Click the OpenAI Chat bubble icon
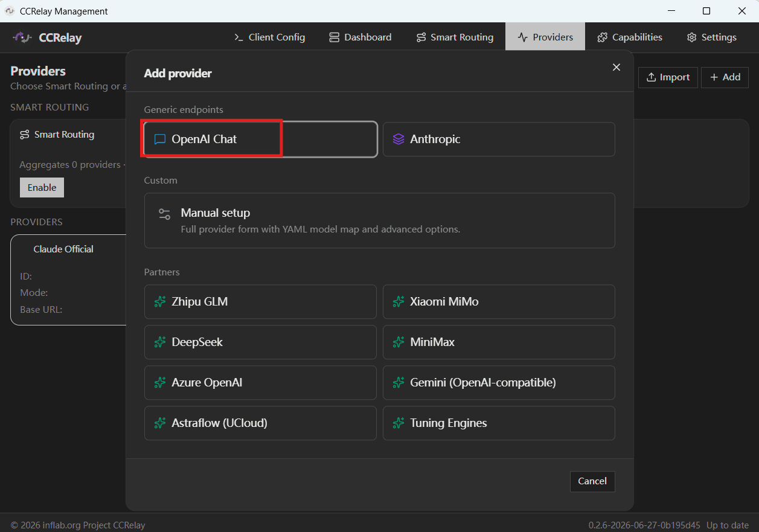This screenshot has height=532, width=759. coord(160,139)
